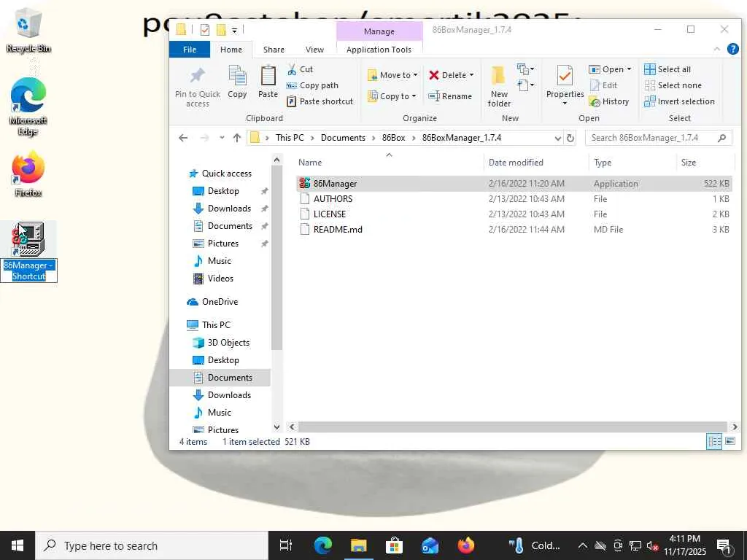Navigate to This PC breadcrumb

290,138
